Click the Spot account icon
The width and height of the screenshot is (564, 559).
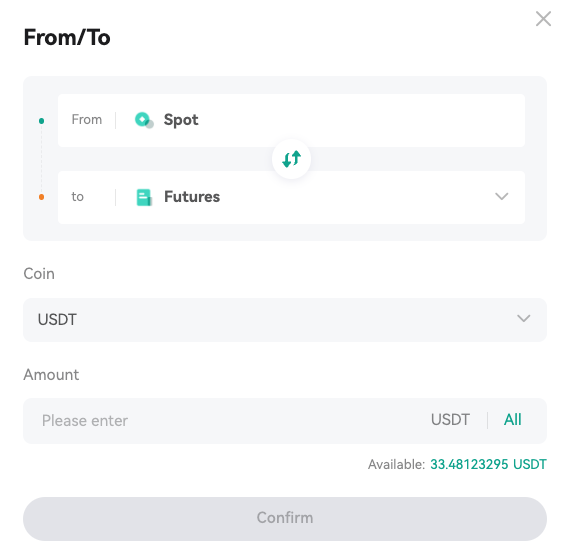(144, 120)
